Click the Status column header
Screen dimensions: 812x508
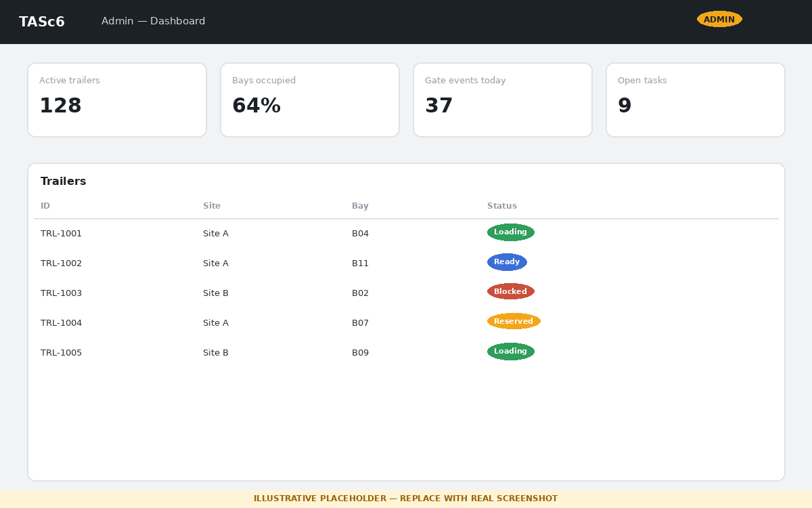pyautogui.click(x=502, y=206)
